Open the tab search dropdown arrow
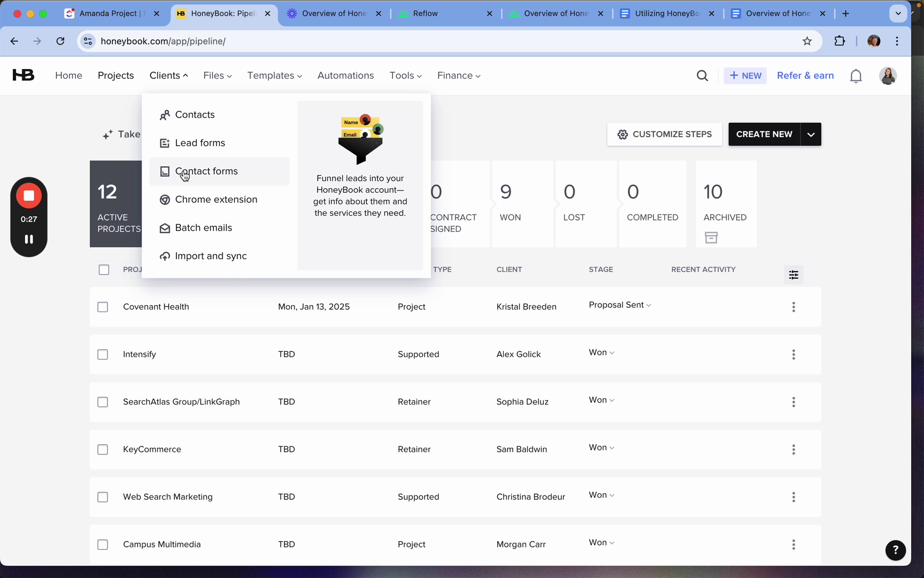This screenshot has width=924, height=578. (x=898, y=13)
